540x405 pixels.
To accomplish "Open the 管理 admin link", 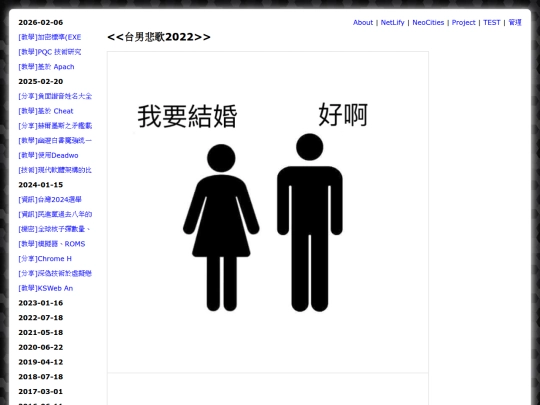I will click(x=515, y=22).
